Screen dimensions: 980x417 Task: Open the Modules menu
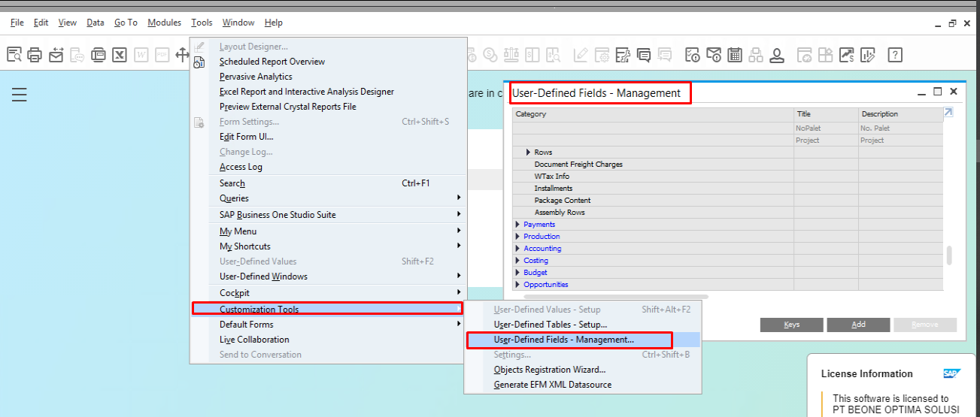coord(164,23)
